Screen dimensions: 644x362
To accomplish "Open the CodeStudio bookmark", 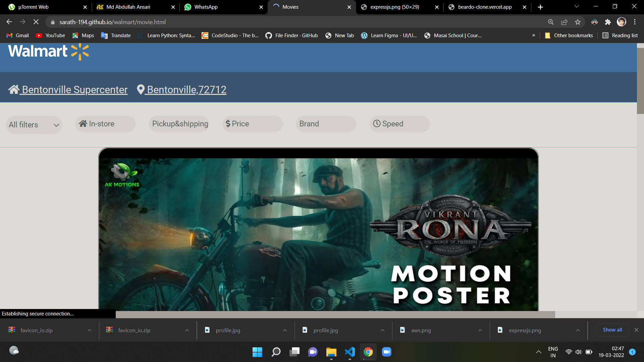I will click(230, 36).
